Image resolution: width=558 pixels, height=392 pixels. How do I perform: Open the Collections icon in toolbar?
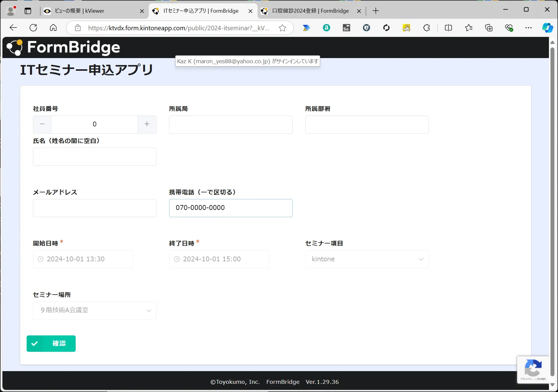[489, 28]
